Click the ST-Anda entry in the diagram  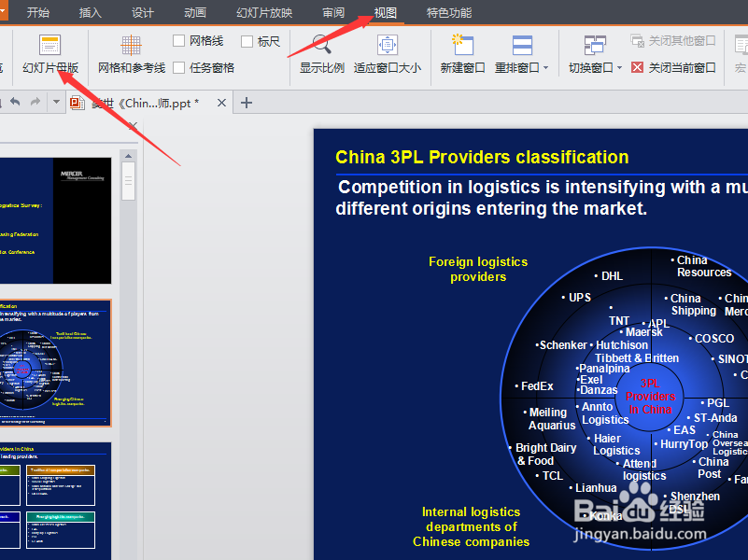[713, 418]
